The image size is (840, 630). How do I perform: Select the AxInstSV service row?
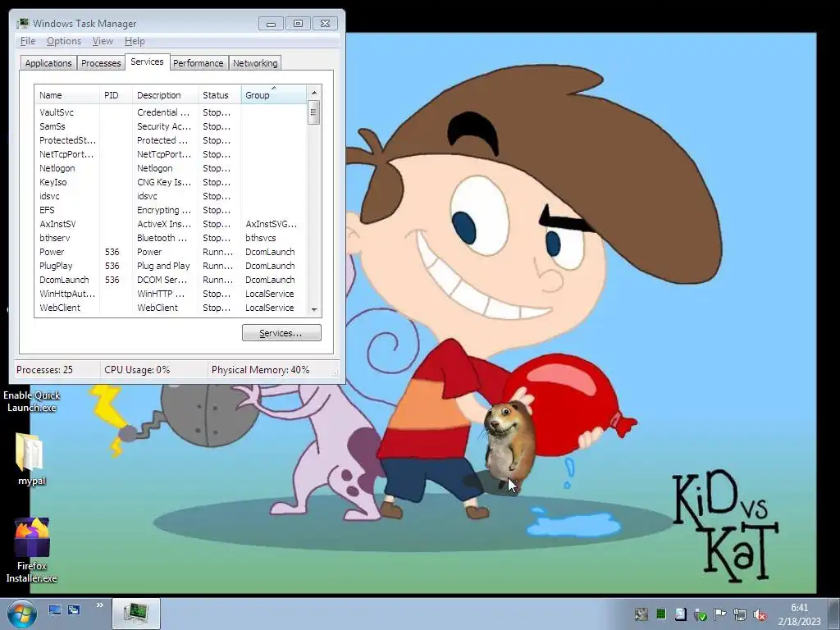pyautogui.click(x=171, y=224)
